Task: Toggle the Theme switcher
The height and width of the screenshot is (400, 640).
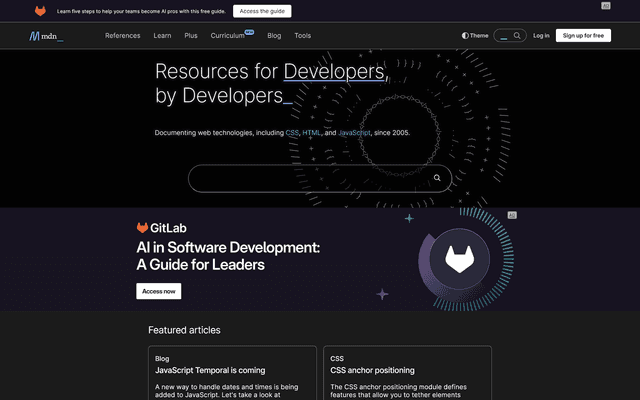Action: point(475,36)
